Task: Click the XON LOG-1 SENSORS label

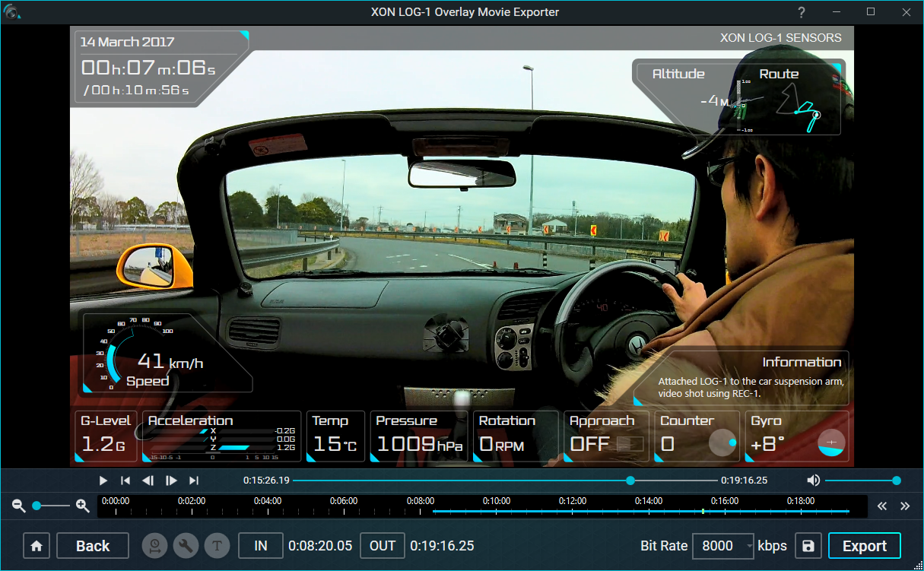Action: click(781, 37)
